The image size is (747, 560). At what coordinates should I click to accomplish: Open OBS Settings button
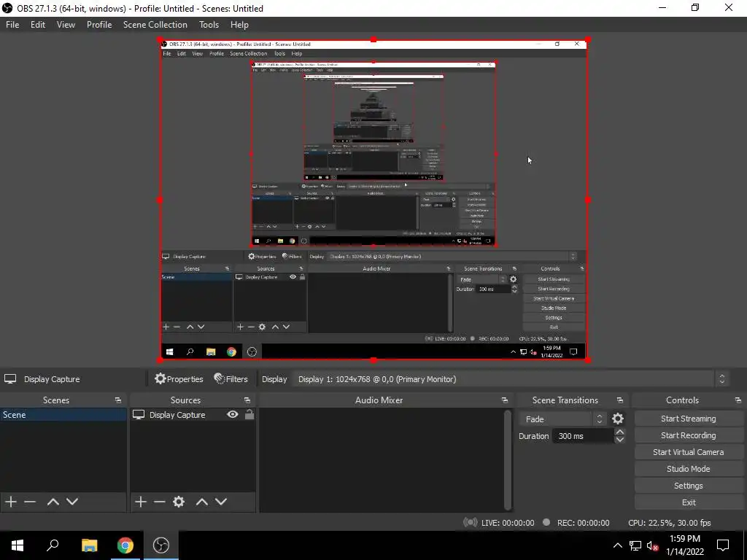[689, 486]
